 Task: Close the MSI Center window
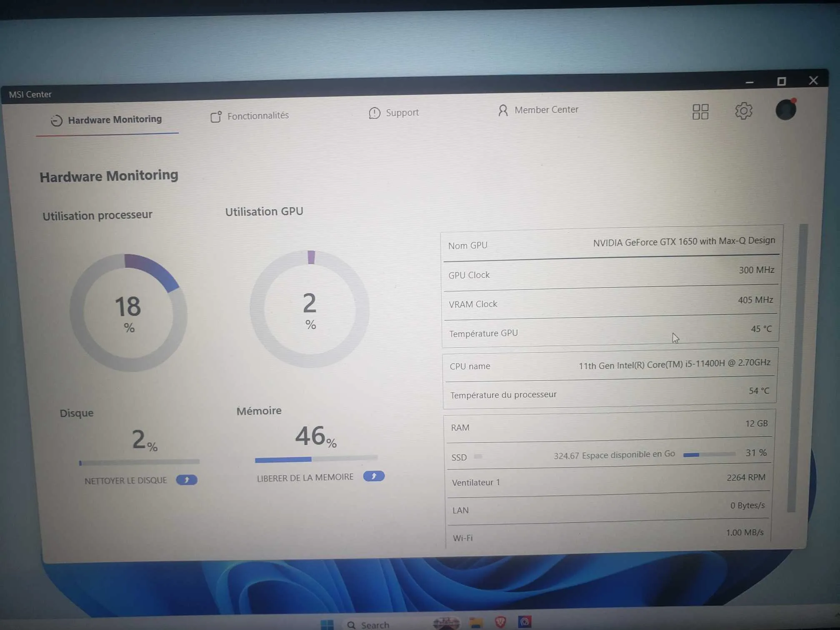click(813, 80)
